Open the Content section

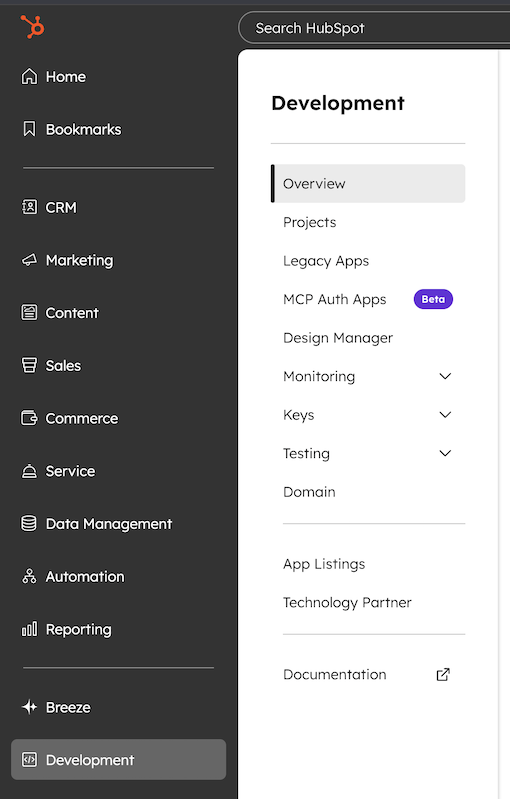(72, 313)
